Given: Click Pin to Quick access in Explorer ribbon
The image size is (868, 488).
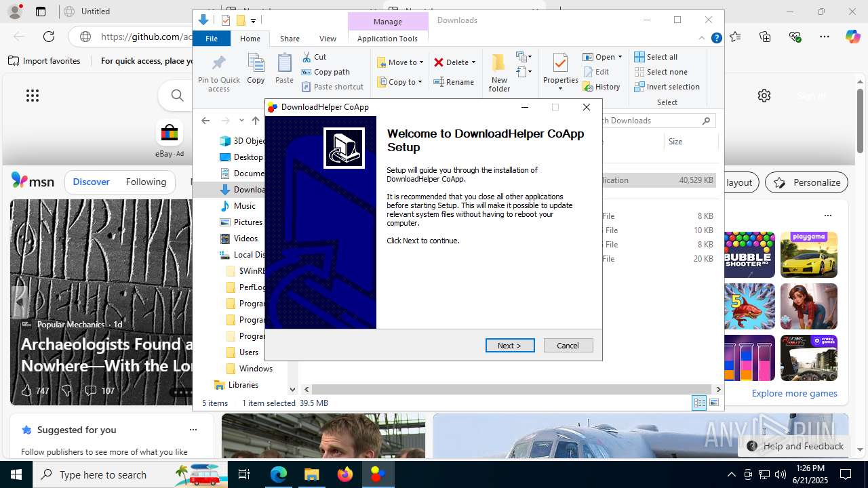Looking at the screenshot, I should click(219, 74).
